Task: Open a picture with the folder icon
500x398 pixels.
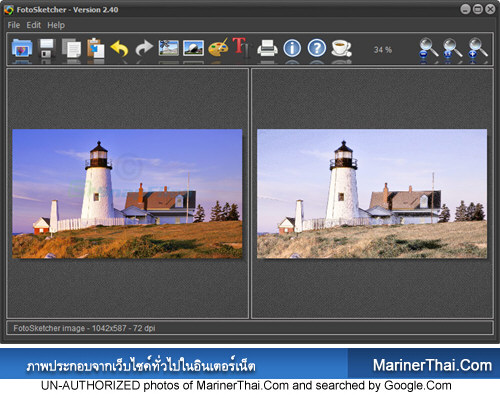Action: [x=22, y=48]
